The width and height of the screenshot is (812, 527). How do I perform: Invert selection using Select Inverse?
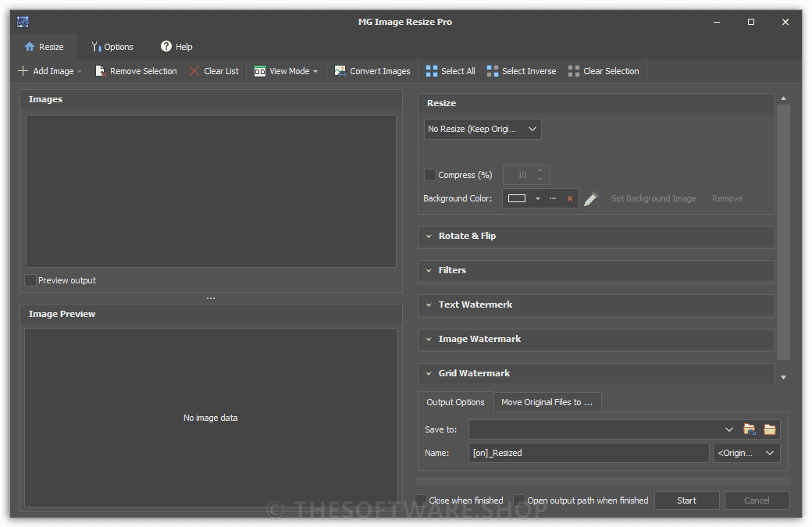pos(522,71)
